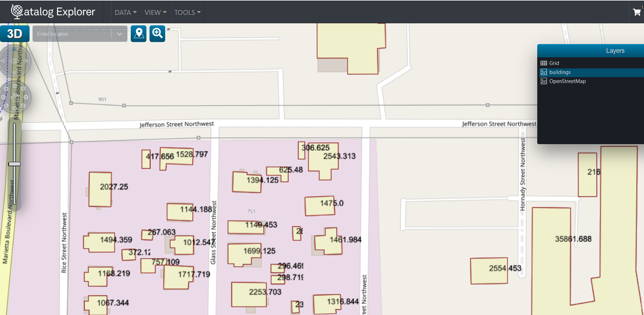Click the eye icon in the look control
The image size is (644, 315).
(x=14, y=61)
